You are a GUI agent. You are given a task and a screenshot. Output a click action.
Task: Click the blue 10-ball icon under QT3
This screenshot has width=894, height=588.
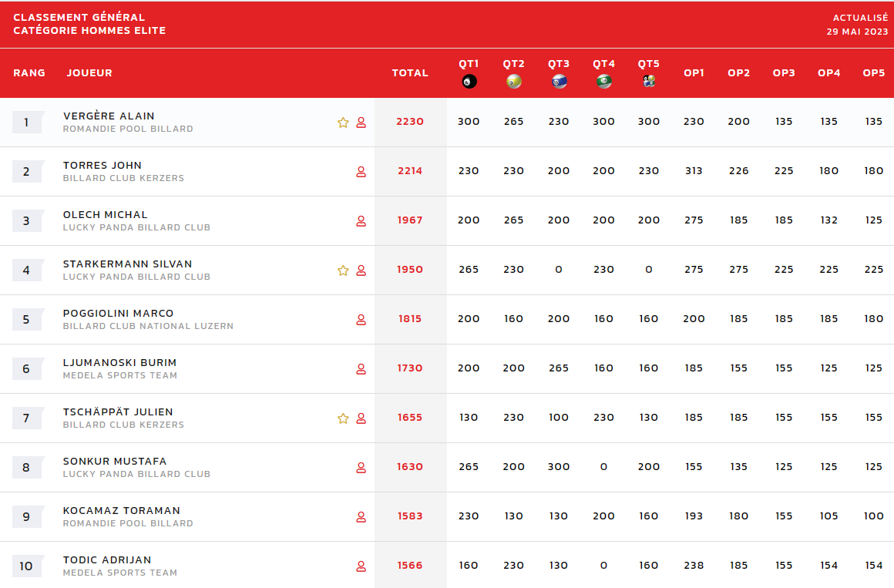tap(560, 82)
